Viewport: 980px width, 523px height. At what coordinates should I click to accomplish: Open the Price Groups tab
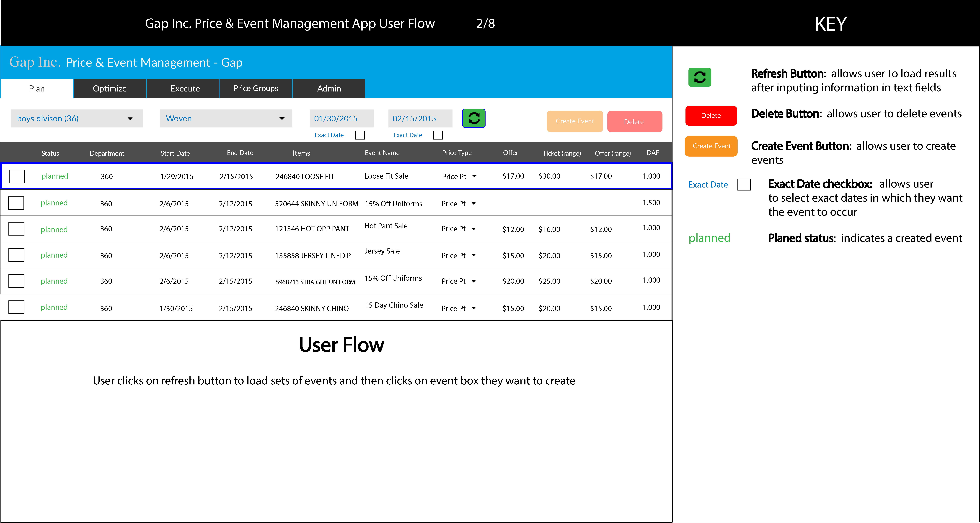(x=256, y=89)
